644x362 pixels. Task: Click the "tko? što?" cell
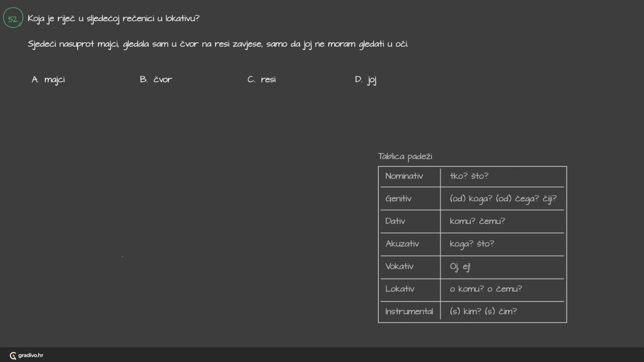click(x=469, y=176)
